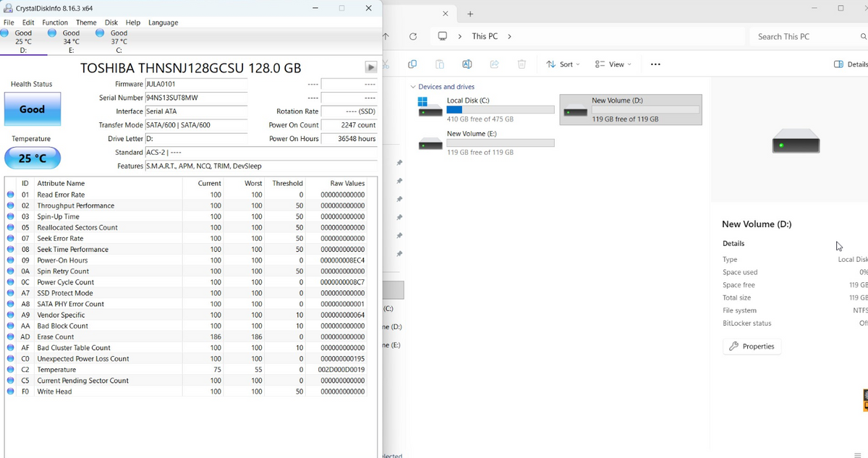Image resolution: width=868 pixels, height=458 pixels.
Task: Open the View dropdown
Action: 613,64
